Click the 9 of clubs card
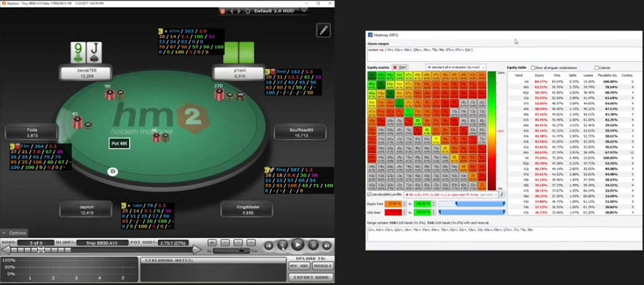The height and width of the screenshot is (285, 644). (78, 53)
